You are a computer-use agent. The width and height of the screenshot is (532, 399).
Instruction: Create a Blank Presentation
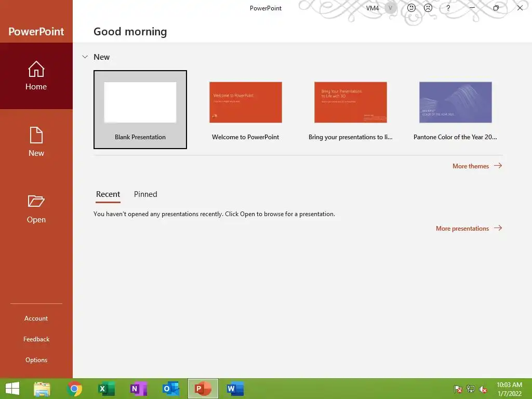(140, 110)
